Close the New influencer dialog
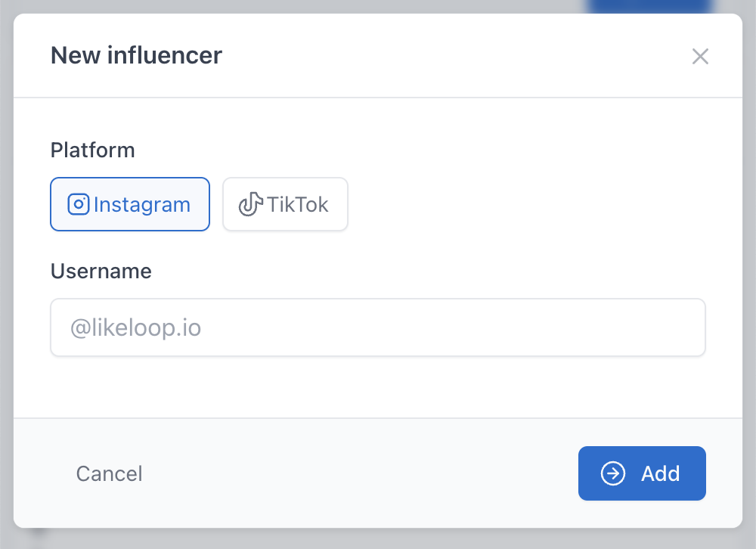 [700, 56]
